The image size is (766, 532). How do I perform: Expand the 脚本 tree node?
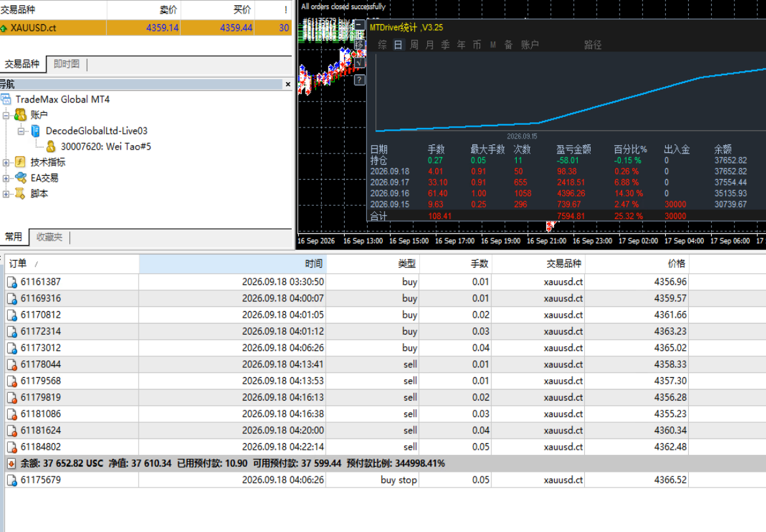6,193
